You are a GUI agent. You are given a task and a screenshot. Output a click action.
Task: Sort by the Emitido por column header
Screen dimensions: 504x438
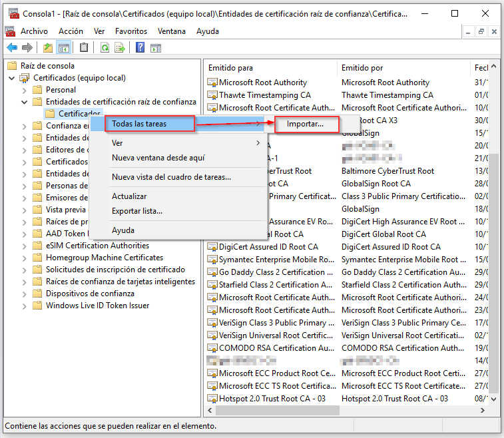362,68
